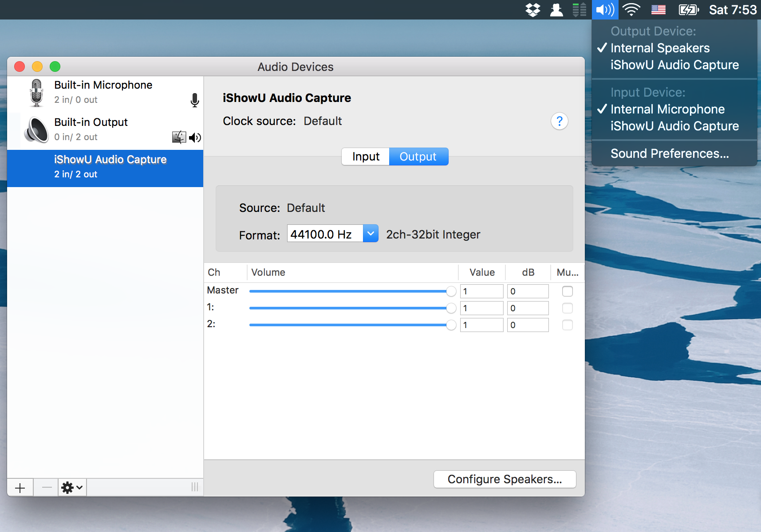Click the Built-in Microphone device icon

(36, 93)
